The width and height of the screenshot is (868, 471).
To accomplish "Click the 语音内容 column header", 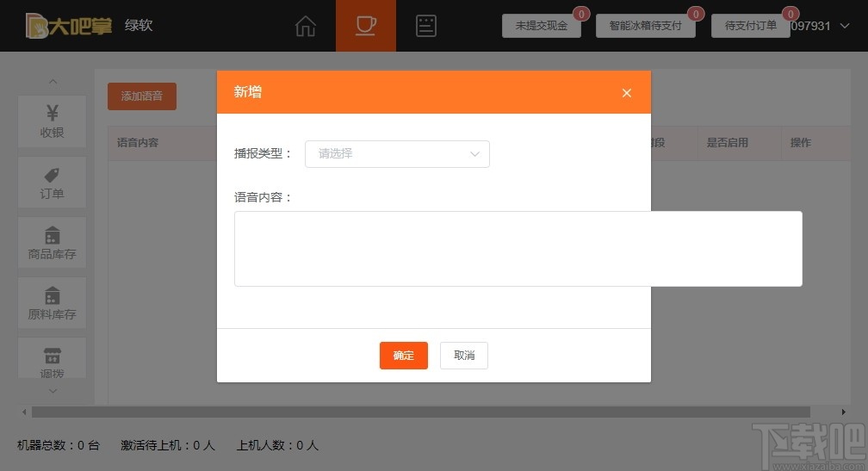I will point(138,143).
